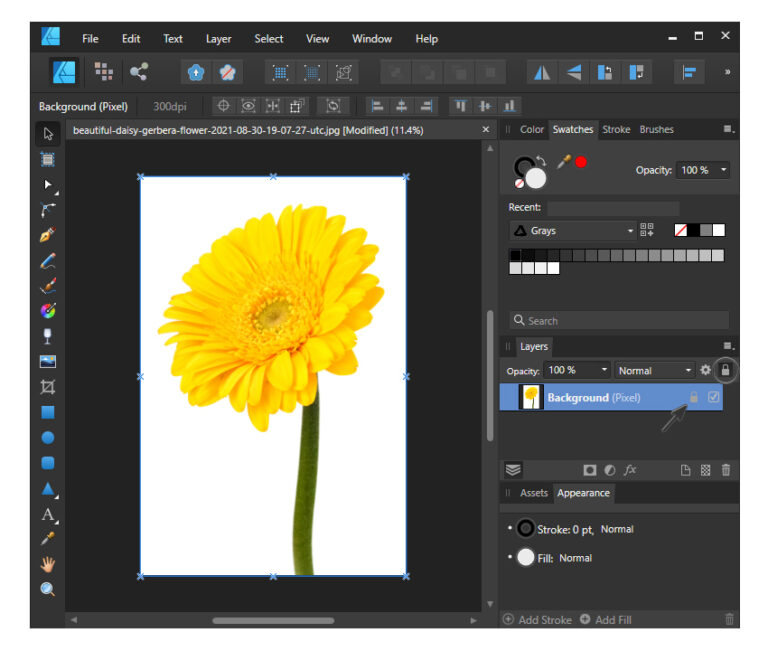
Task: Open the Alignment toolbar button
Action: [689, 72]
